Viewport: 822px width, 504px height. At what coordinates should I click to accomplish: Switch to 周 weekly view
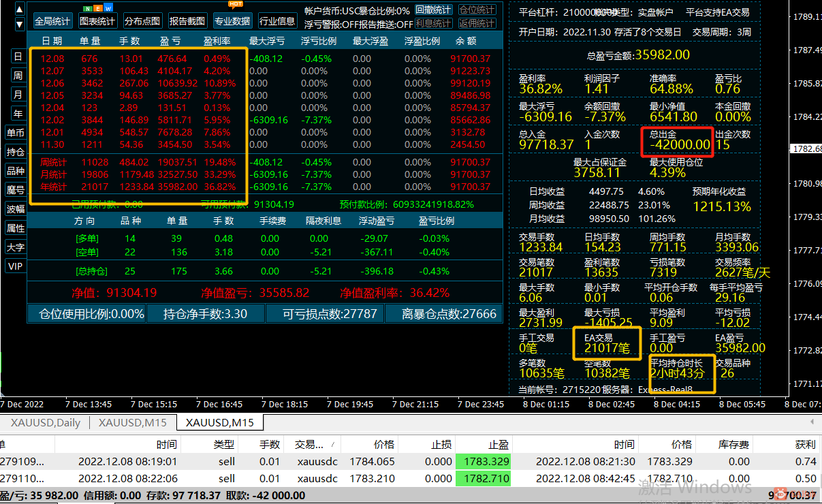[x=18, y=76]
